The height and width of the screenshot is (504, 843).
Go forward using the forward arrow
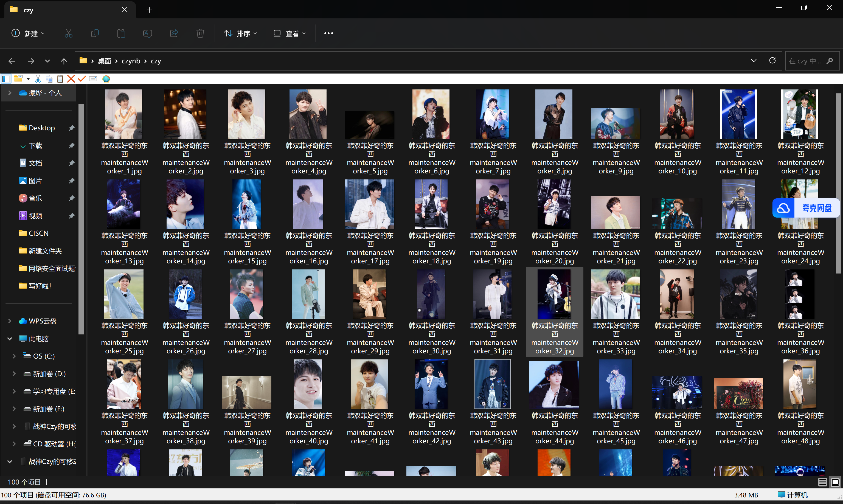click(x=31, y=61)
